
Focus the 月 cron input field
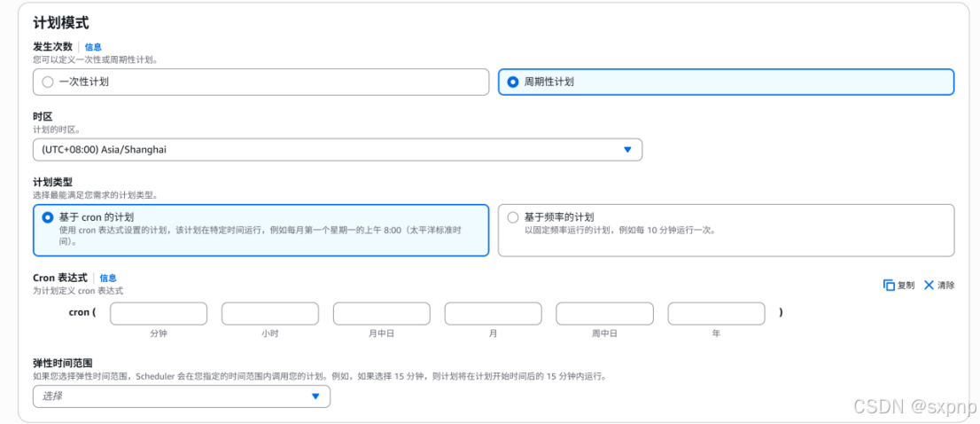click(x=494, y=314)
